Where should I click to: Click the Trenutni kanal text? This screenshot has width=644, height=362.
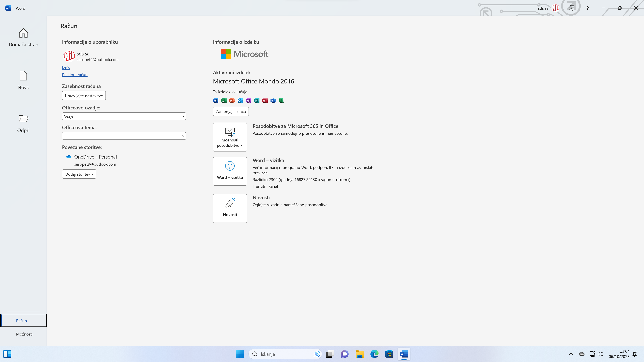click(265, 186)
